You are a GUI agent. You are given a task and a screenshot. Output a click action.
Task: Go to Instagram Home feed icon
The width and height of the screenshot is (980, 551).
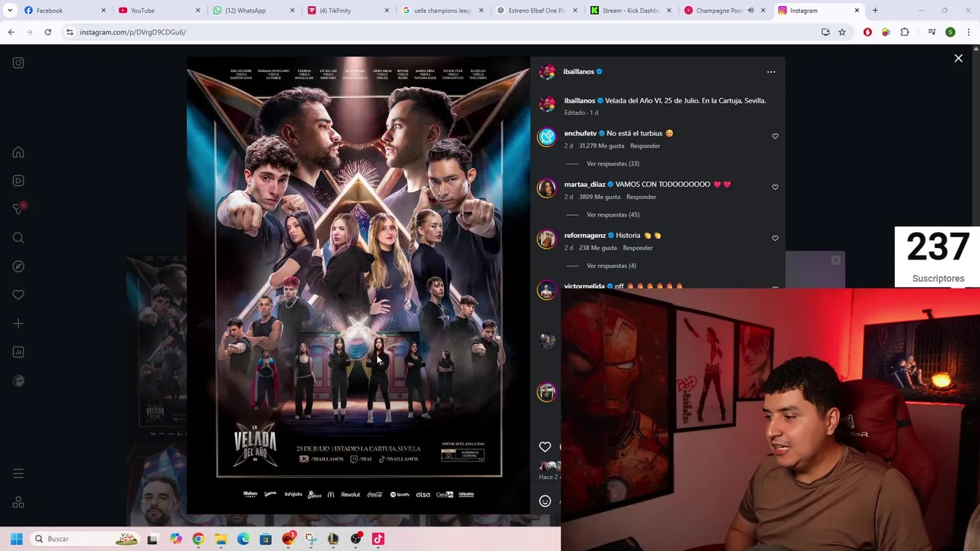click(x=18, y=152)
